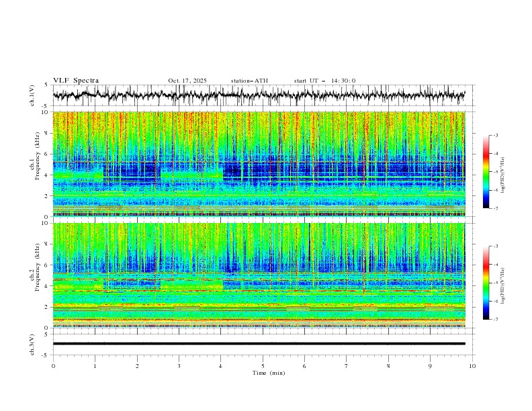Click the ch.1 spectrogram plot area
532x411 pixels.
pyautogui.click(x=259, y=164)
